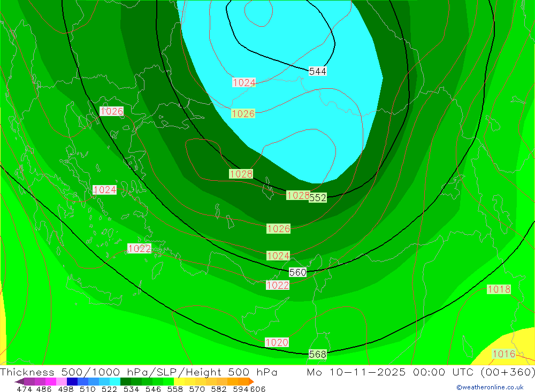Click the 568 height contour label
The width and height of the screenshot is (535, 392).
[x=318, y=355]
